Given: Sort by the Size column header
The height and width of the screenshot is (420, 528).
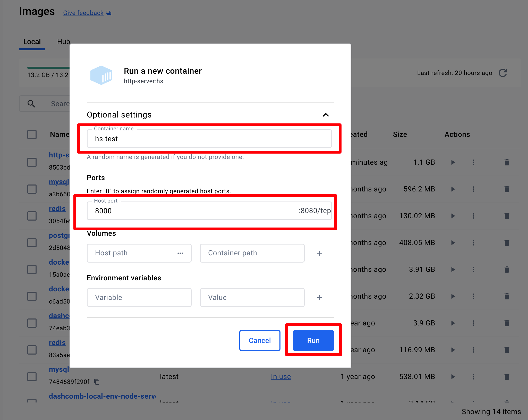Looking at the screenshot, I should tap(400, 135).
